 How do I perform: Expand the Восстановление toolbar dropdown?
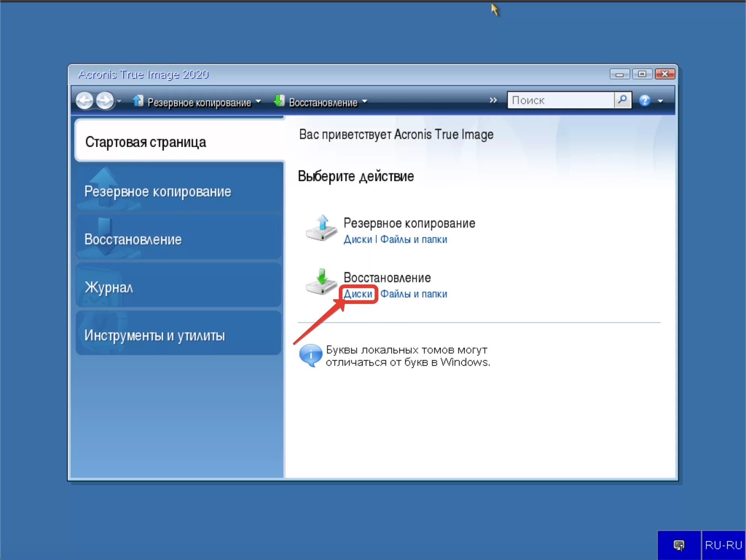click(x=365, y=101)
